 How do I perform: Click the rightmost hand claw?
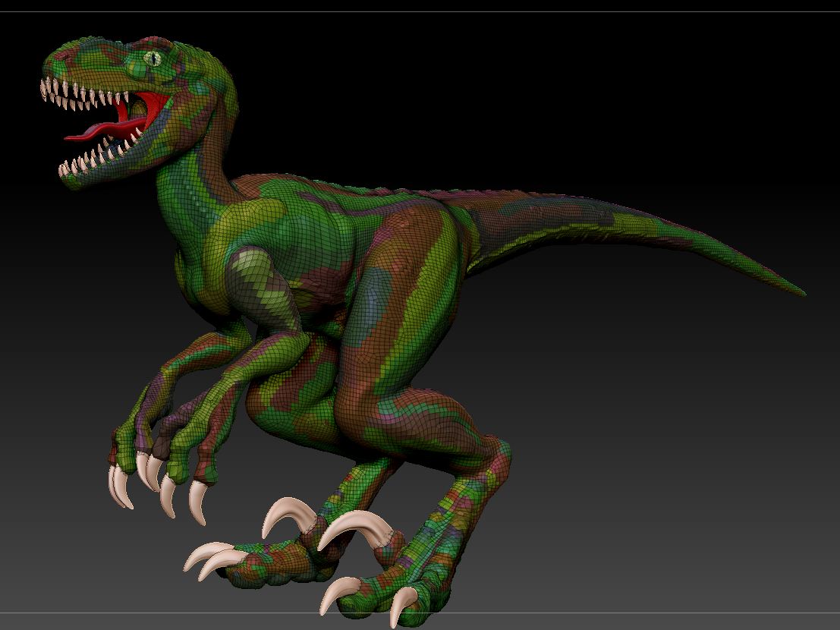click(198, 501)
